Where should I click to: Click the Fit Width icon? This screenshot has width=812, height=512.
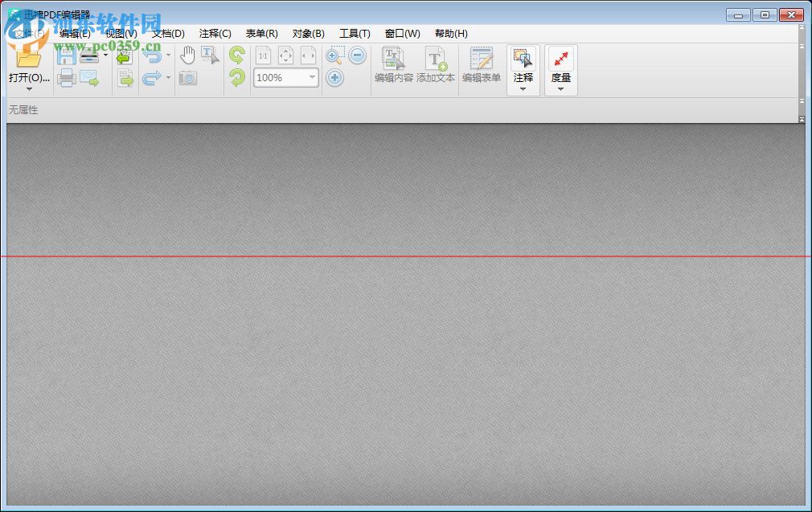pyautogui.click(x=308, y=55)
